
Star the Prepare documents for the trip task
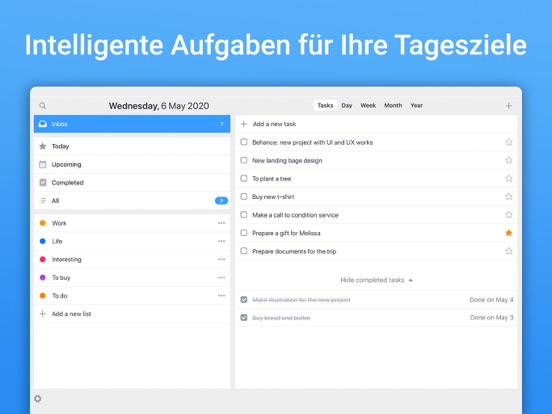pyautogui.click(x=508, y=251)
